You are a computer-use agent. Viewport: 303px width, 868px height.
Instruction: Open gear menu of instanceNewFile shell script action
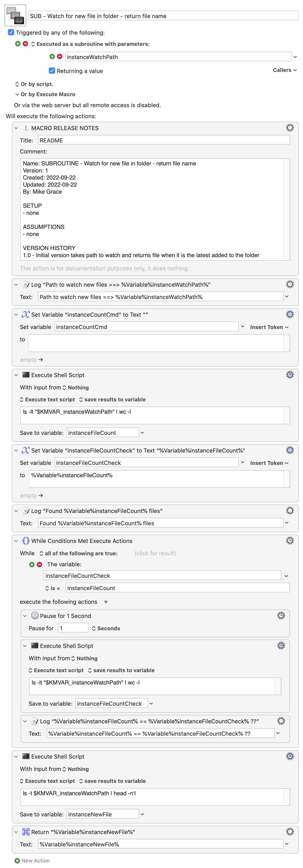coord(290,756)
